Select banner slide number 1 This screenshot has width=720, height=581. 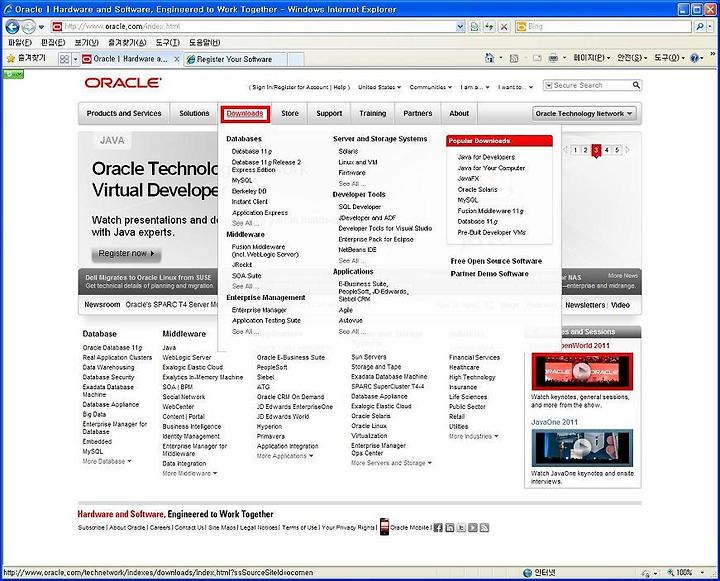(575, 150)
